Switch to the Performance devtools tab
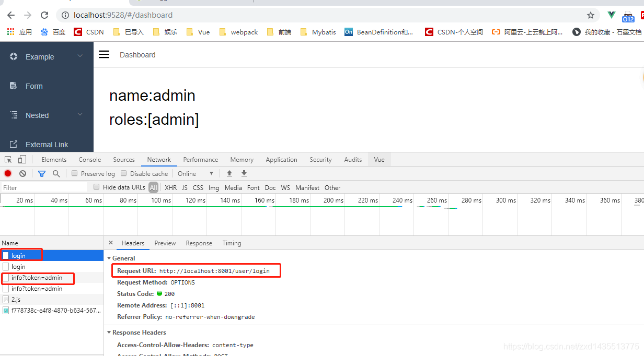 click(x=200, y=159)
